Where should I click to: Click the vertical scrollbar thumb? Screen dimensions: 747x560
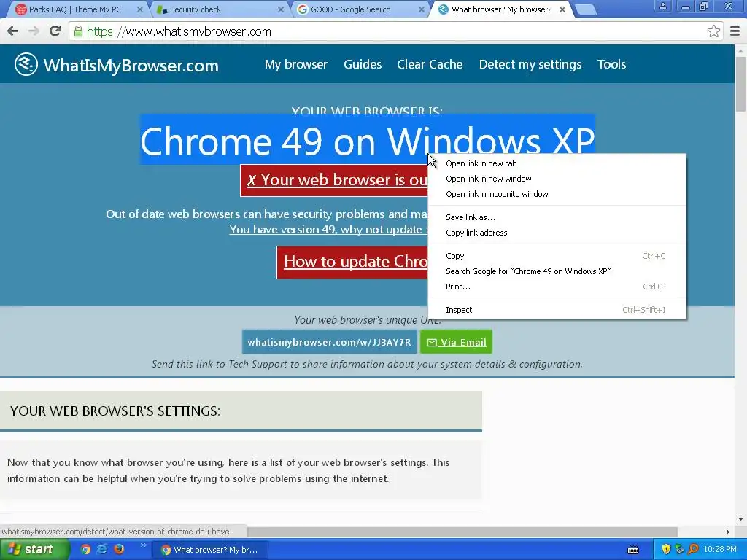tap(741, 83)
